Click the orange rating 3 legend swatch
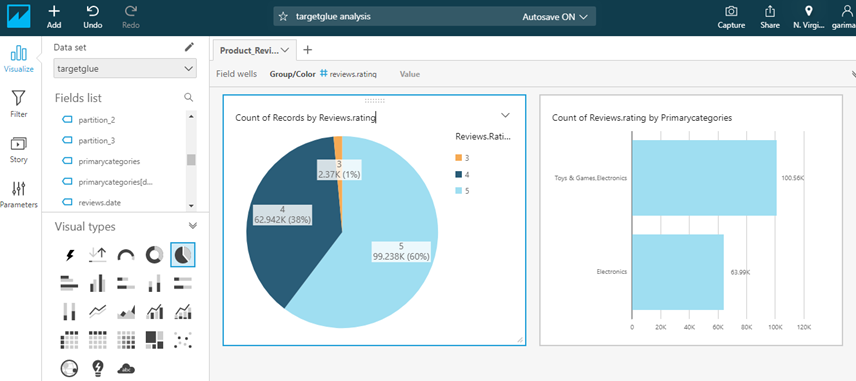Viewport: 856px width, 381px height. 459,158
